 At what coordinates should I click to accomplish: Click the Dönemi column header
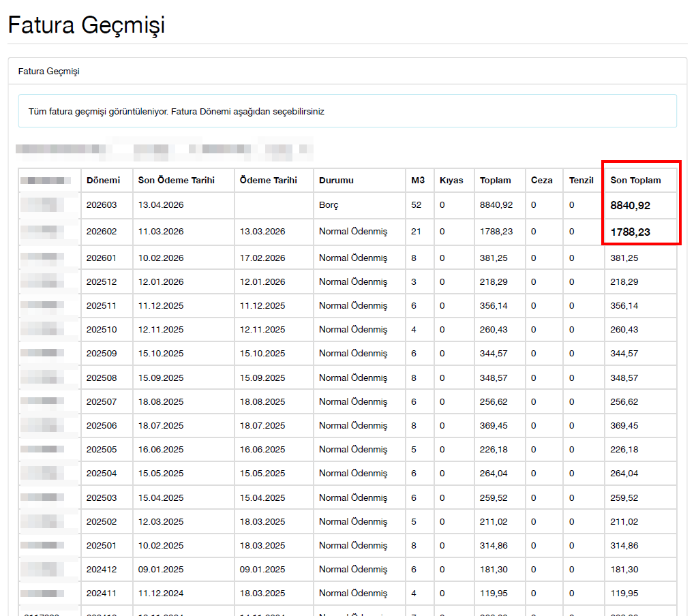click(103, 180)
